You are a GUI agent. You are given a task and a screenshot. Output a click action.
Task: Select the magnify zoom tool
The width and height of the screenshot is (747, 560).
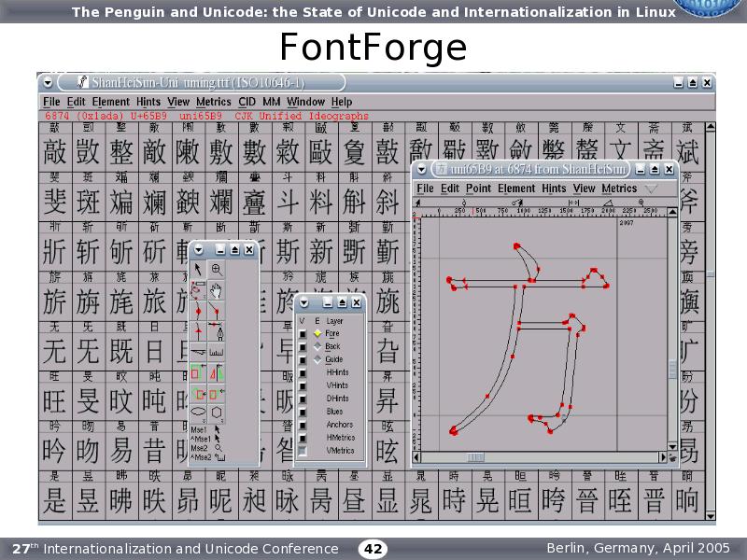217,269
